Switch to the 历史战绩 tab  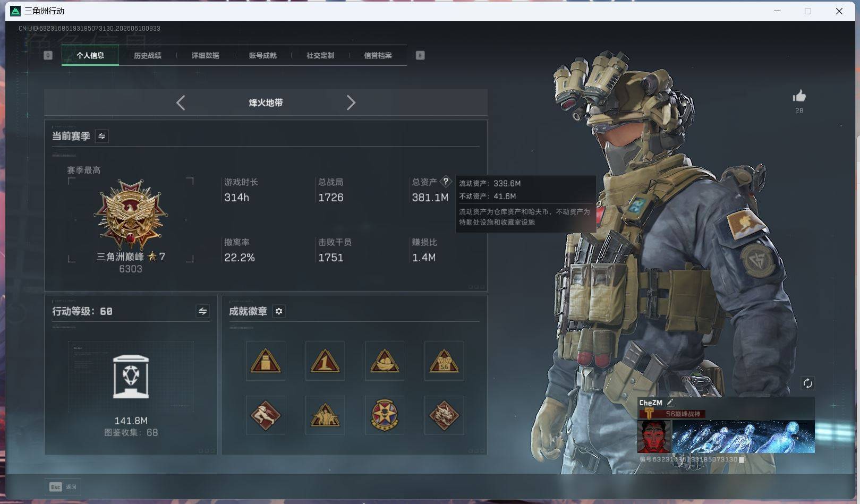148,55
